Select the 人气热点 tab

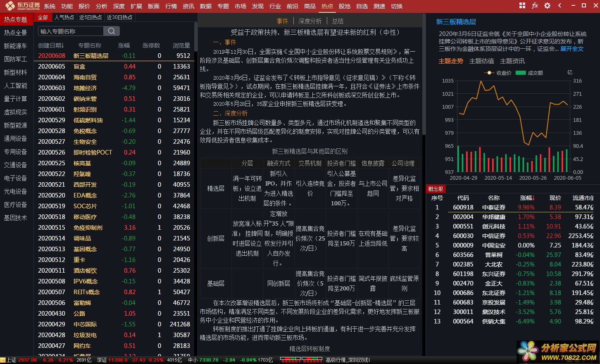(64, 17)
